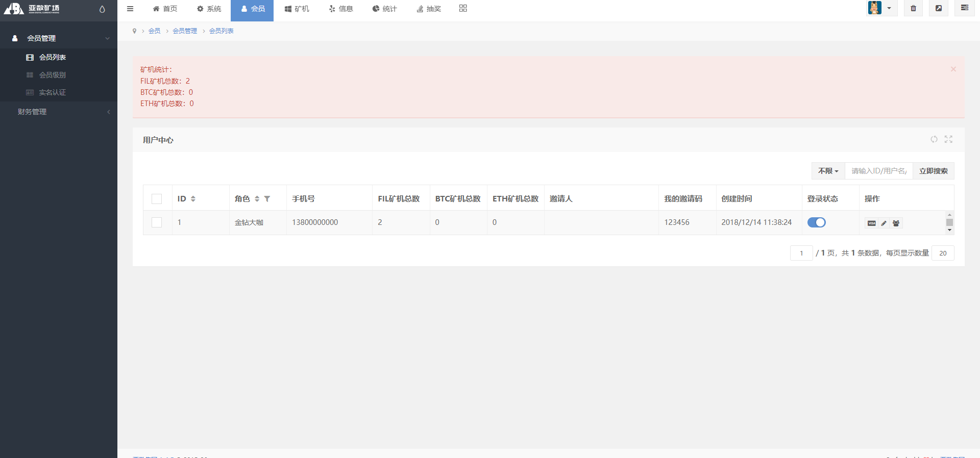Click 会员管理 breadcrumb link
980x458 pixels.
point(185,31)
